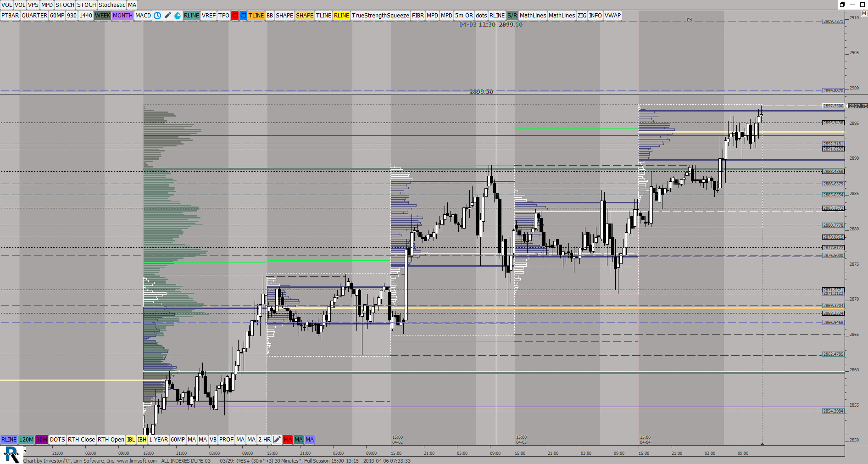Click the blue clock icon in the toolbar
Image resolution: width=868 pixels, height=464 pixels.
click(157, 16)
